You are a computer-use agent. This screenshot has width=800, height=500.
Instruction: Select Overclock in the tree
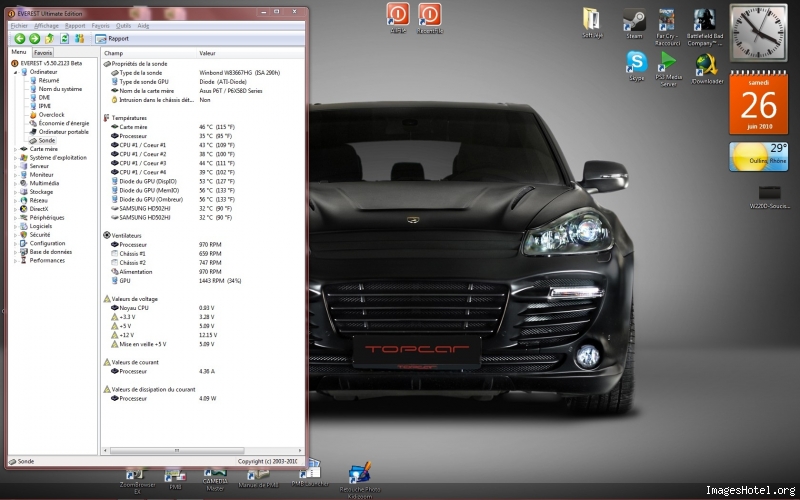pos(52,115)
